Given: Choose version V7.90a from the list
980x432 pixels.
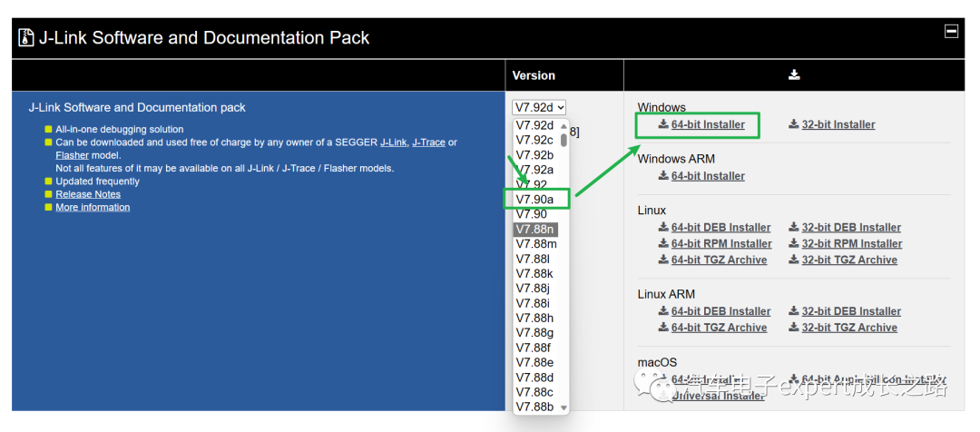Looking at the screenshot, I should pyautogui.click(x=535, y=200).
